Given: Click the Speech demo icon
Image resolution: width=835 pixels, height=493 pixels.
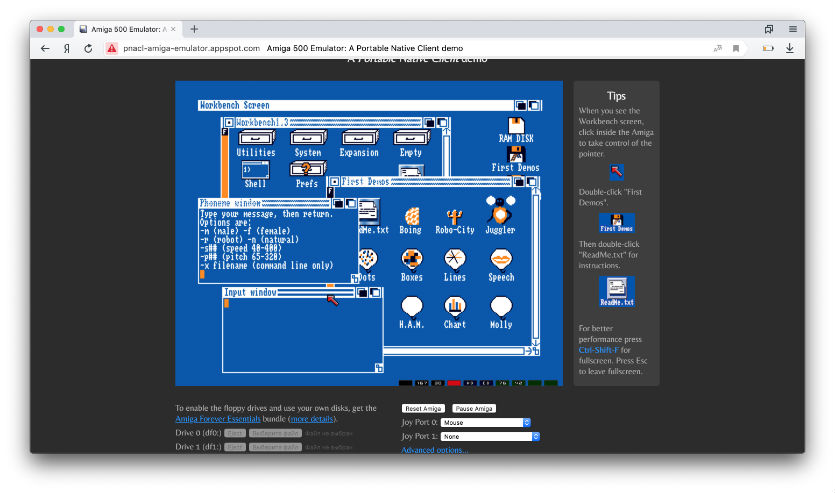Looking at the screenshot, I should point(501,262).
